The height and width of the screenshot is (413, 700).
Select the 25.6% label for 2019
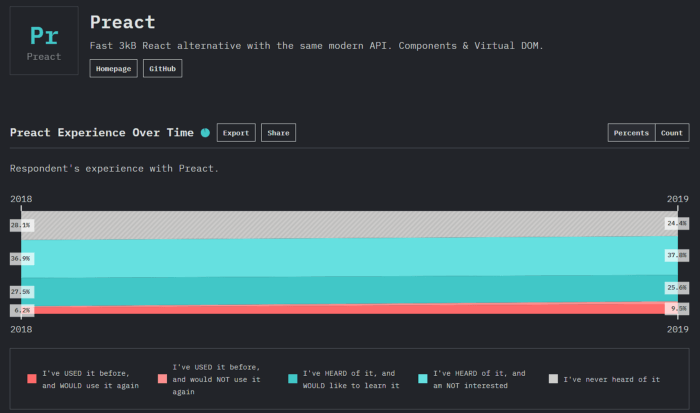[x=677, y=288]
